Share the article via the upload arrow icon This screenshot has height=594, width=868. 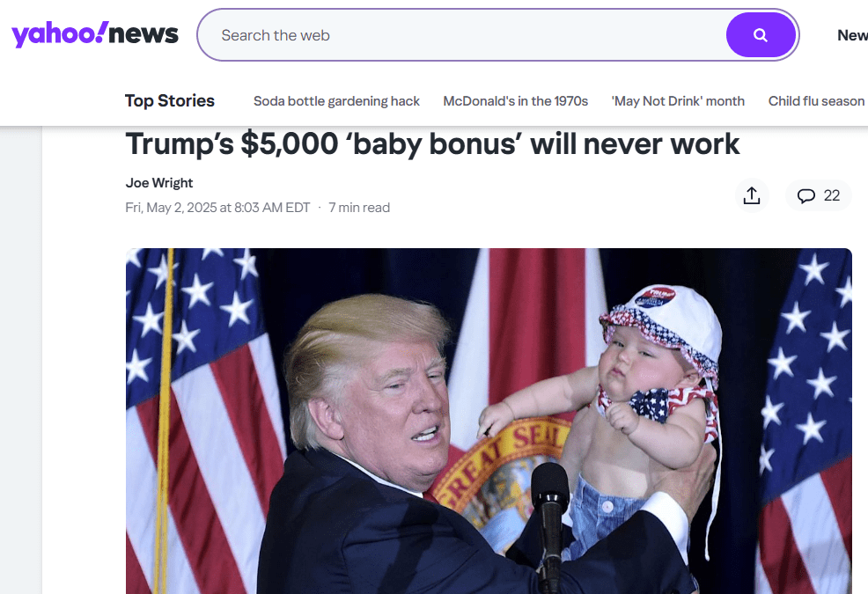pos(752,195)
